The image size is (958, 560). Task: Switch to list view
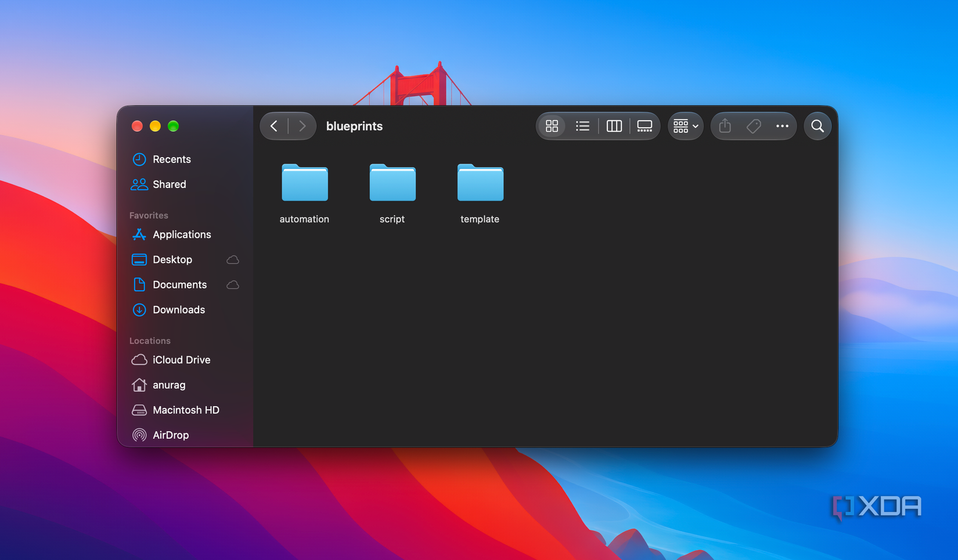click(582, 126)
